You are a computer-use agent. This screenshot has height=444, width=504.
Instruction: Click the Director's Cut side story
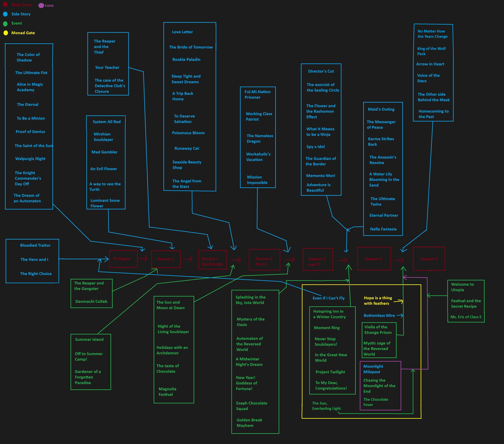tap(321, 71)
